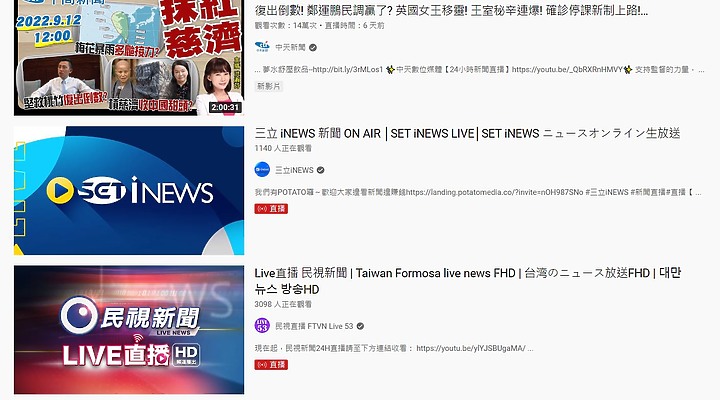
Task: Click the 中天新聞 channel avatar icon
Action: click(262, 47)
